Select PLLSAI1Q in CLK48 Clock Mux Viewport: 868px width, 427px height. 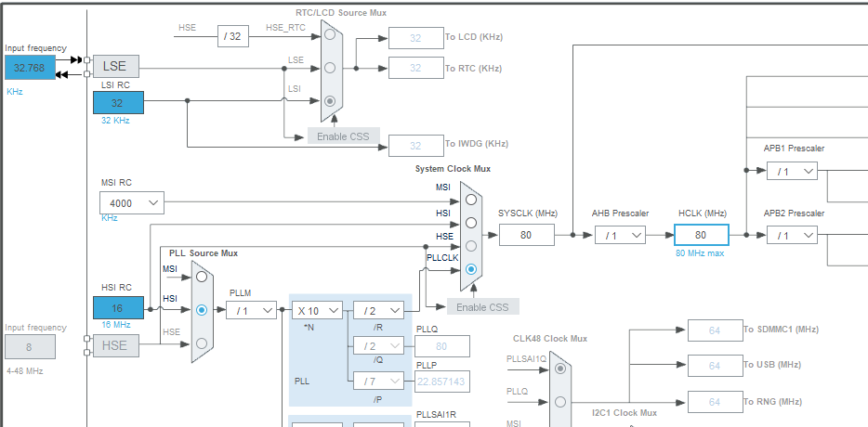[x=560, y=369]
